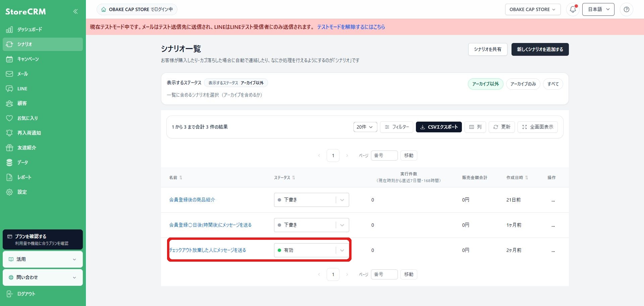Click シナリオを共有 button
This screenshot has height=306, width=644.
pos(487,49)
